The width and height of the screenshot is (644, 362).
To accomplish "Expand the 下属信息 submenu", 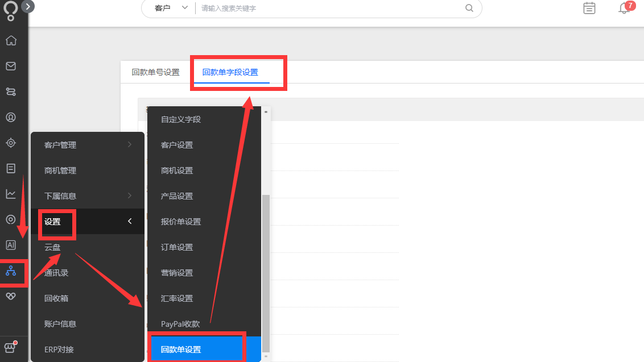I will [x=60, y=195].
